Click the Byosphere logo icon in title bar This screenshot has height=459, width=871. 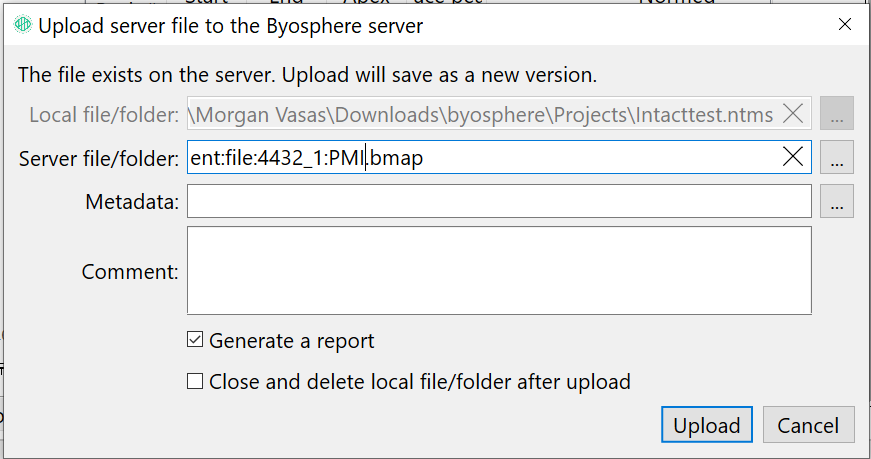(23, 25)
